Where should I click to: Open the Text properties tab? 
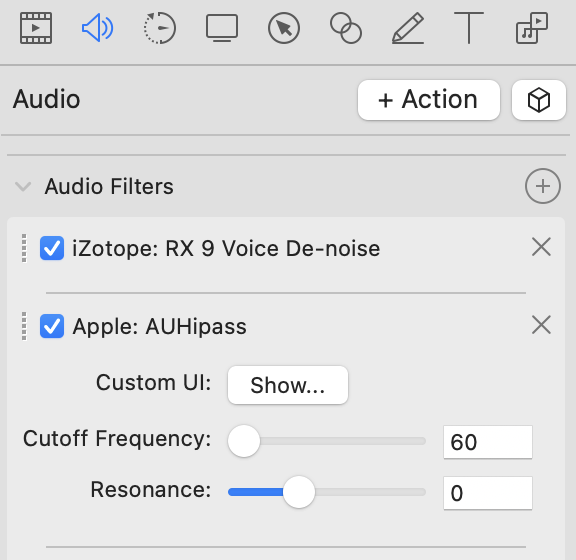(469, 28)
